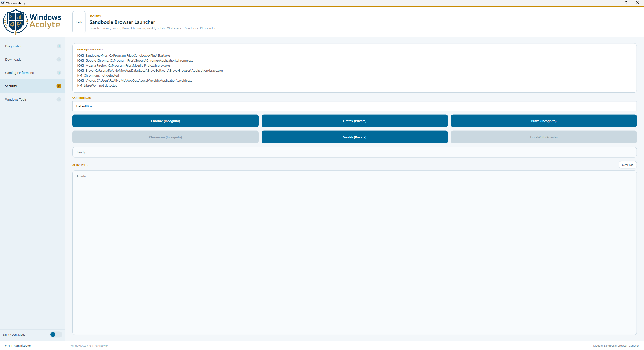This screenshot has width=644, height=350.
Task: Click the 'Light / Dark Mode' label
Action: tap(14, 335)
